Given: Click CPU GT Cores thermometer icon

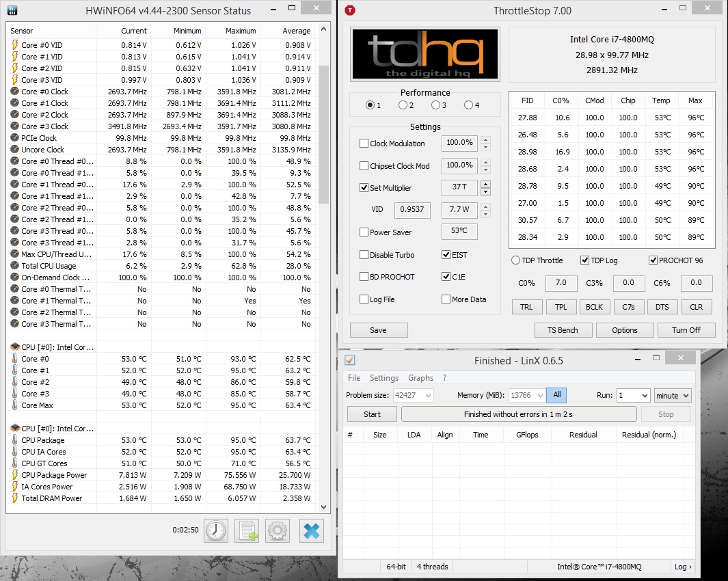Looking at the screenshot, I should coord(15,463).
